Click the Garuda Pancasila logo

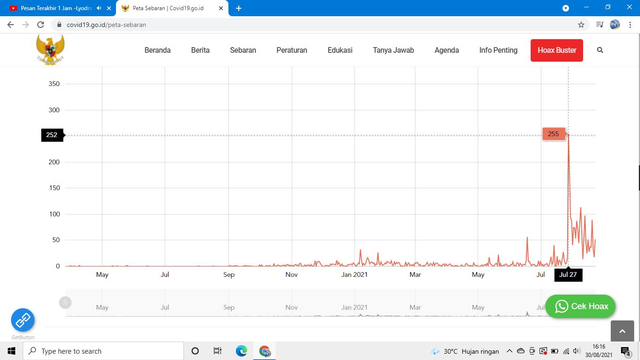[50, 50]
